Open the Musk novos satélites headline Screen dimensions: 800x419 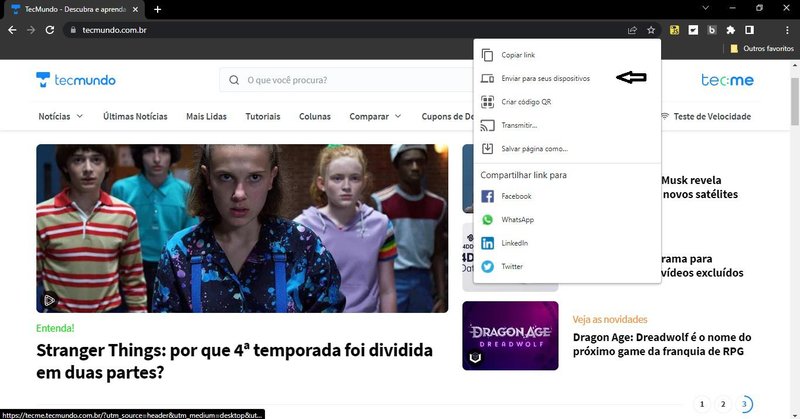699,187
